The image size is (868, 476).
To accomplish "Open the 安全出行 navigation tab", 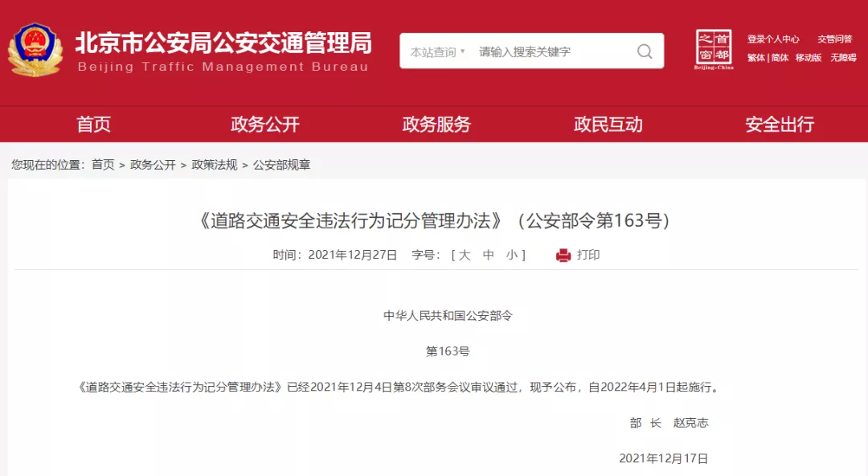I will 780,124.
